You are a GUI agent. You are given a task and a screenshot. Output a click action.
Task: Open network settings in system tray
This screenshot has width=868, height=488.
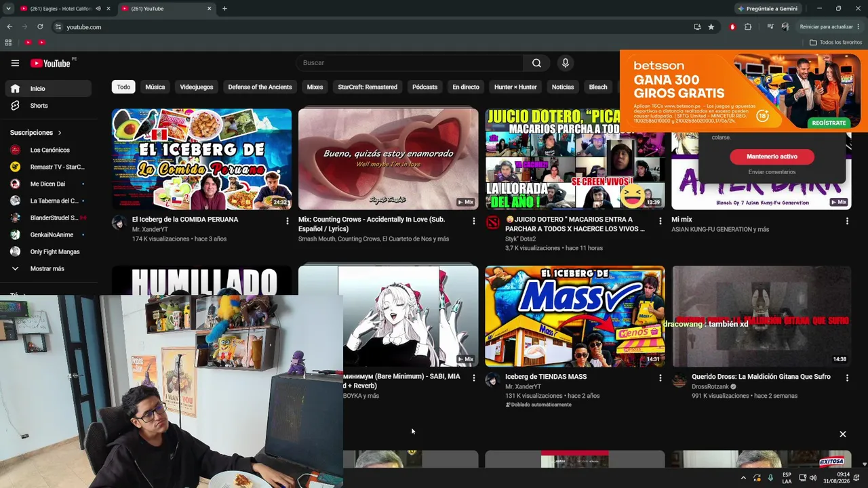point(803,478)
